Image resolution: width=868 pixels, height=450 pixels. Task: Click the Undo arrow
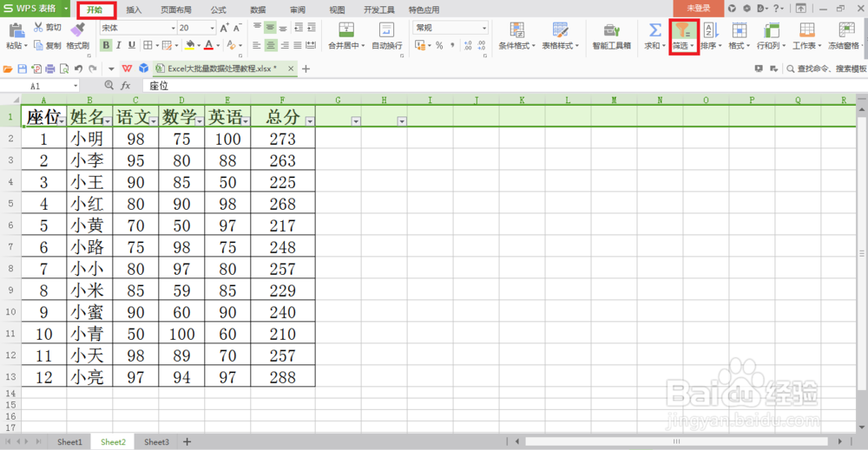78,69
